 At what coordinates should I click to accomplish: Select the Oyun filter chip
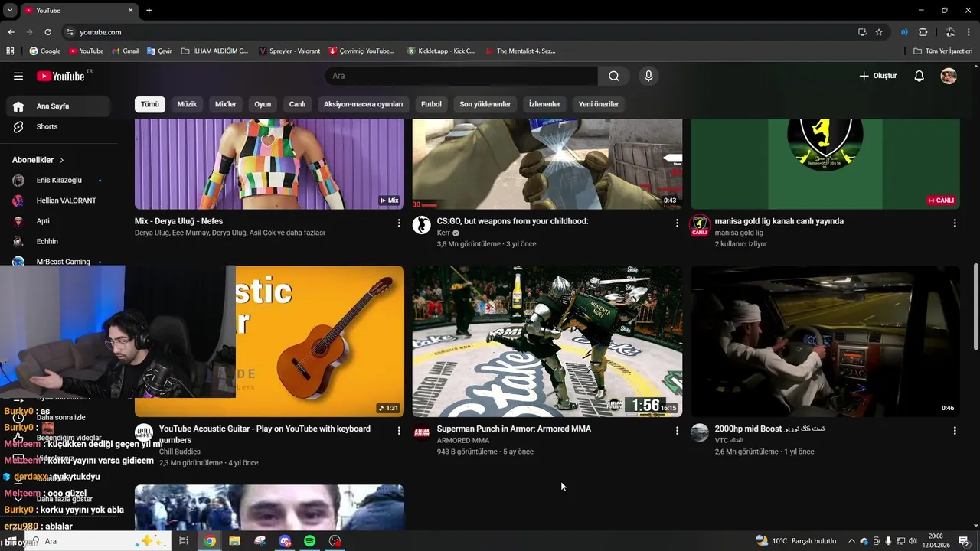tap(263, 104)
